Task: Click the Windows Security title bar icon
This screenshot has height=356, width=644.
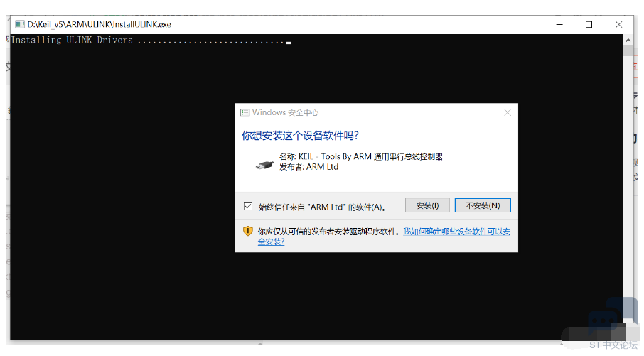Action: (x=245, y=112)
